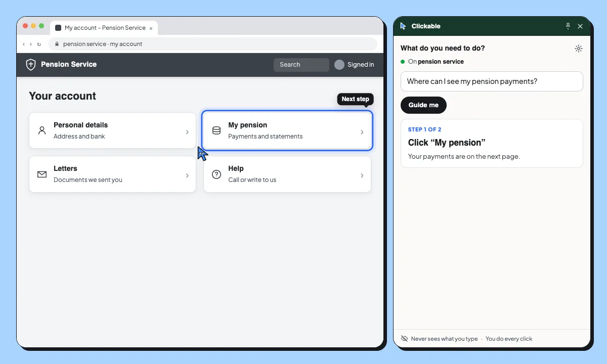This screenshot has width=607, height=364.
Task: Click the Signed in avatar circle
Action: (339, 65)
